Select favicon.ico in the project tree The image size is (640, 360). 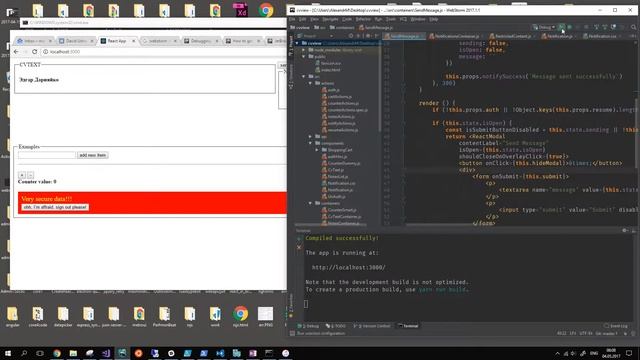[330, 63]
